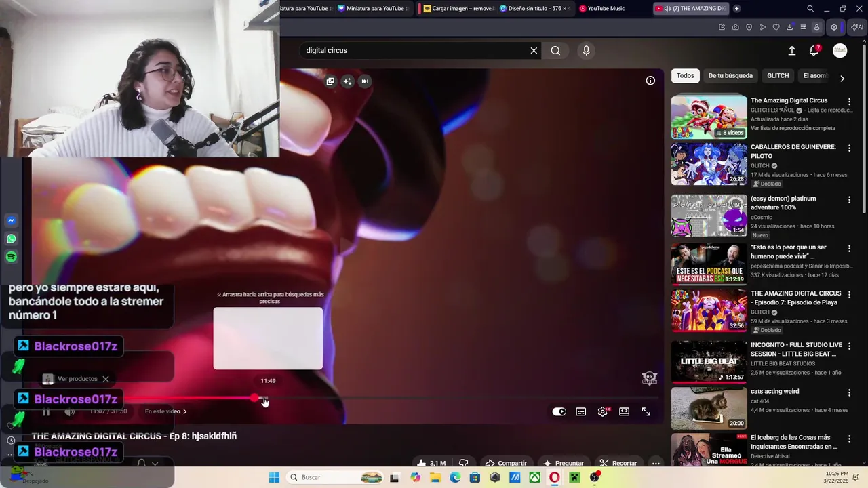This screenshot has height=488, width=868.
Task: Like the video (3,1 M)
Action: pyautogui.click(x=431, y=464)
